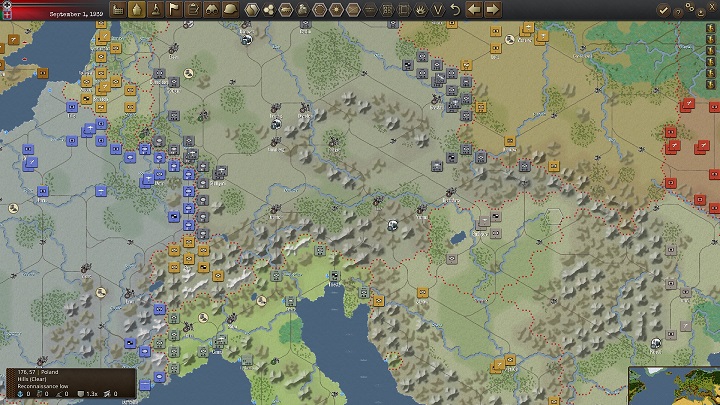Toggle the tank unit hex display

[x=286, y=10]
